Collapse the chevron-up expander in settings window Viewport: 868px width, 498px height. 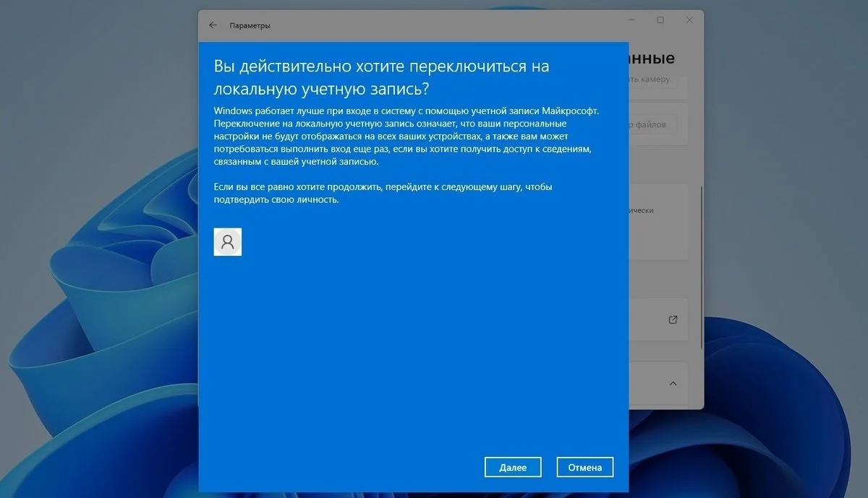point(673,383)
